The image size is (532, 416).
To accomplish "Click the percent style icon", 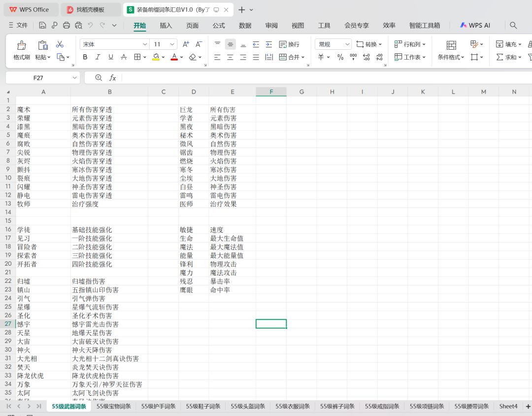I will [x=340, y=57].
